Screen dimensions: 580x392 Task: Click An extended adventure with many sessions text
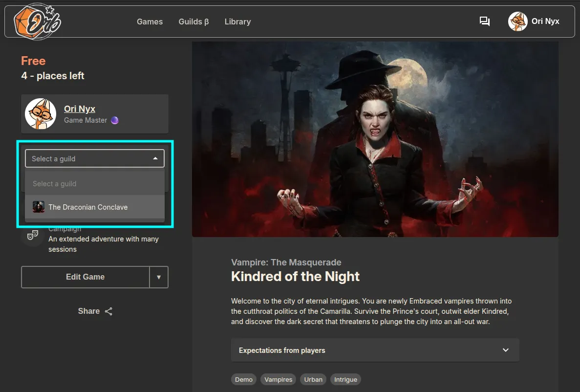click(104, 244)
